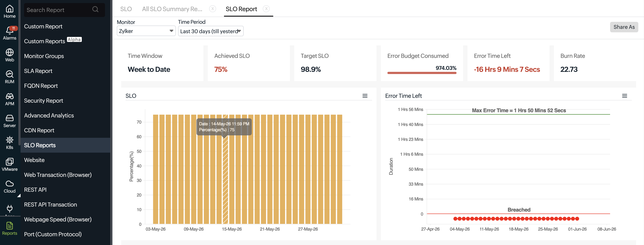The width and height of the screenshot is (644, 245).
Task: Click the Error Time Left value
Action: 507,69
